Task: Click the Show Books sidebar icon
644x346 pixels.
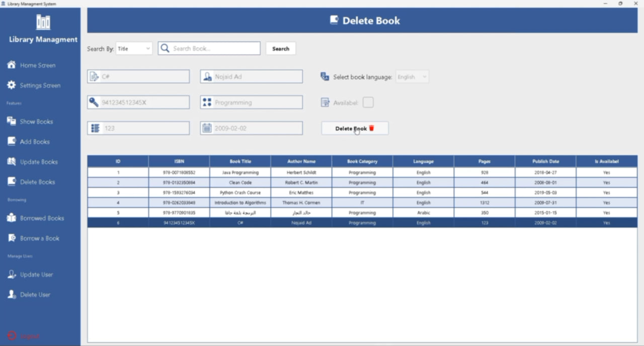Action: 11,121
